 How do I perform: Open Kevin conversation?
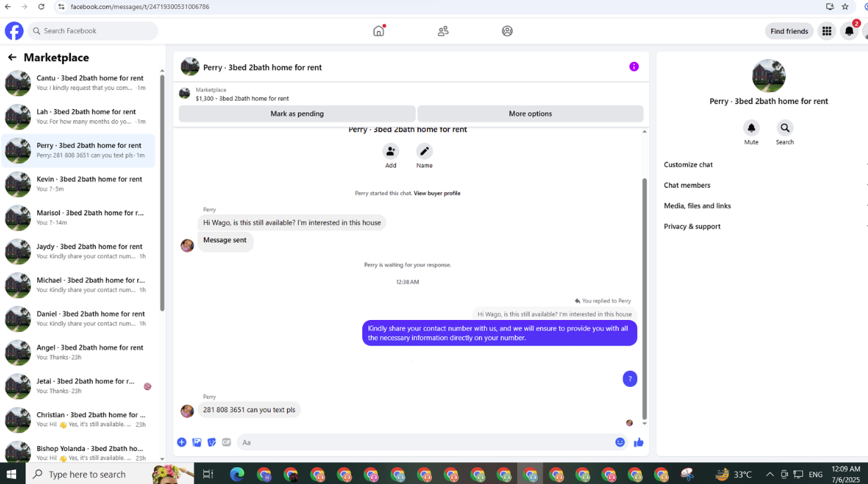(79, 184)
